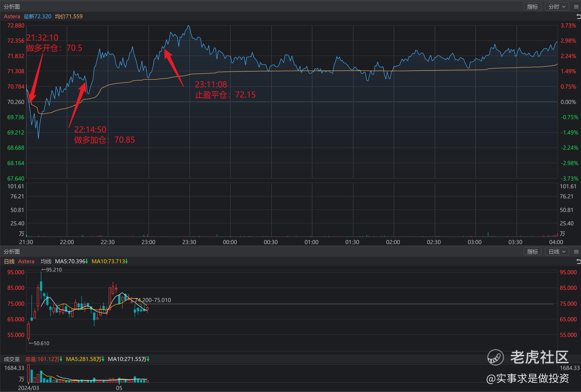Viewport: 581px width, 392px height.
Task: Click the 74.200-75.010 price range label
Action: coord(153,300)
